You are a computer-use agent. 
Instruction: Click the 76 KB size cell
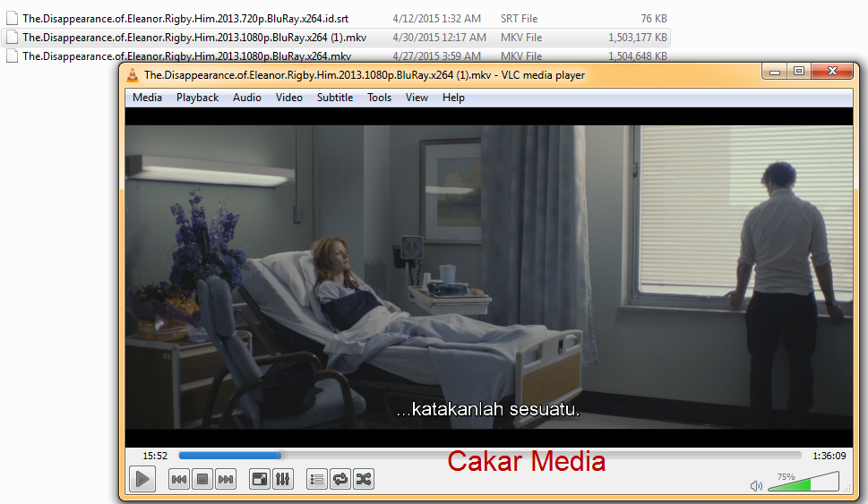click(654, 18)
